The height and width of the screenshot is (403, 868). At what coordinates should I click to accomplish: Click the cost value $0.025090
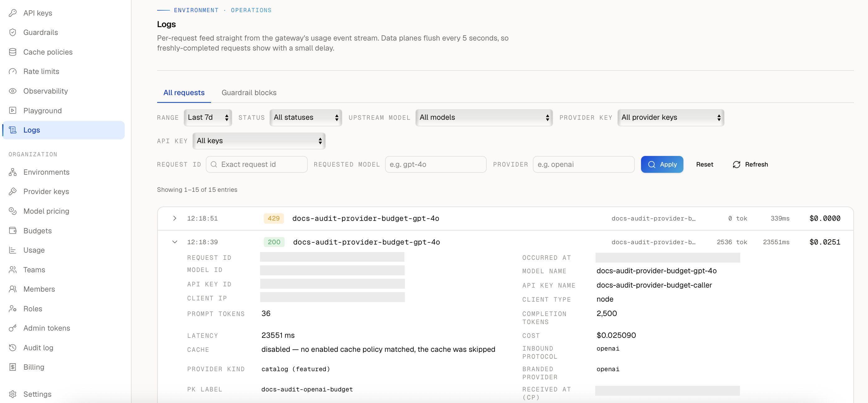pos(616,335)
